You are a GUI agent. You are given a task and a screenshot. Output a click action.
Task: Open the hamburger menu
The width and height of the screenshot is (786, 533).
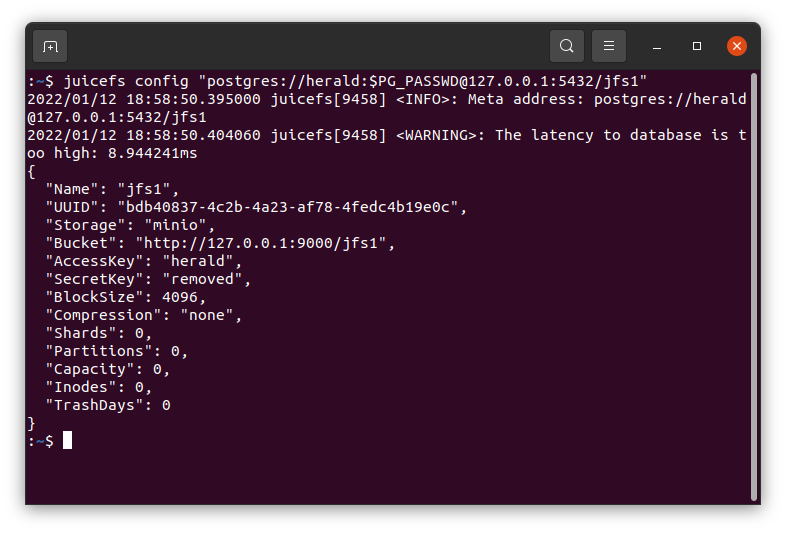pyautogui.click(x=609, y=46)
